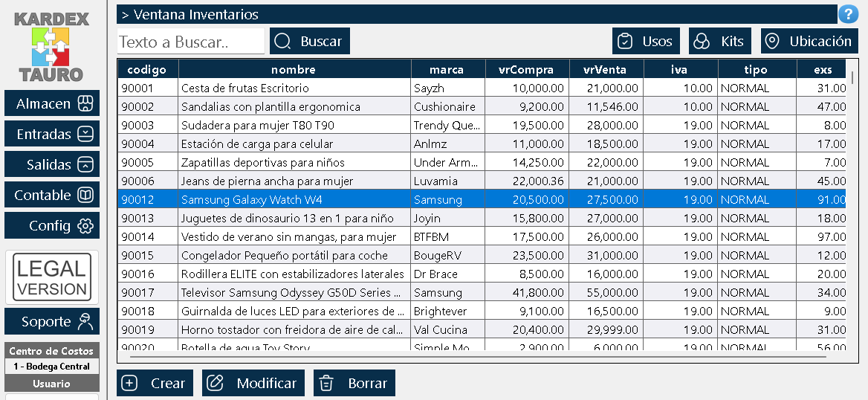Image resolution: width=868 pixels, height=400 pixels.
Task: Sort by the tipo column header
Action: [757, 69]
